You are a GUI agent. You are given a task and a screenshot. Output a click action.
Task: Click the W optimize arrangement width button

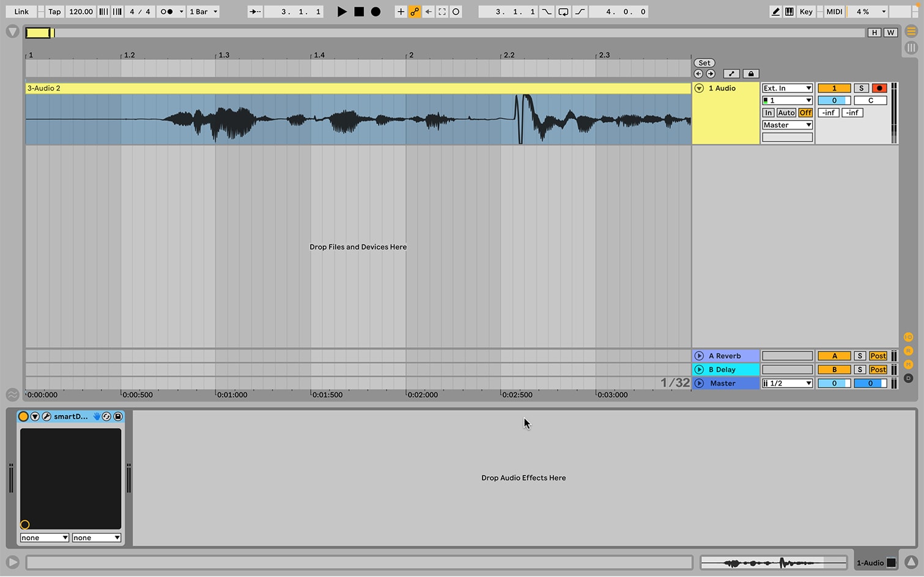click(890, 32)
